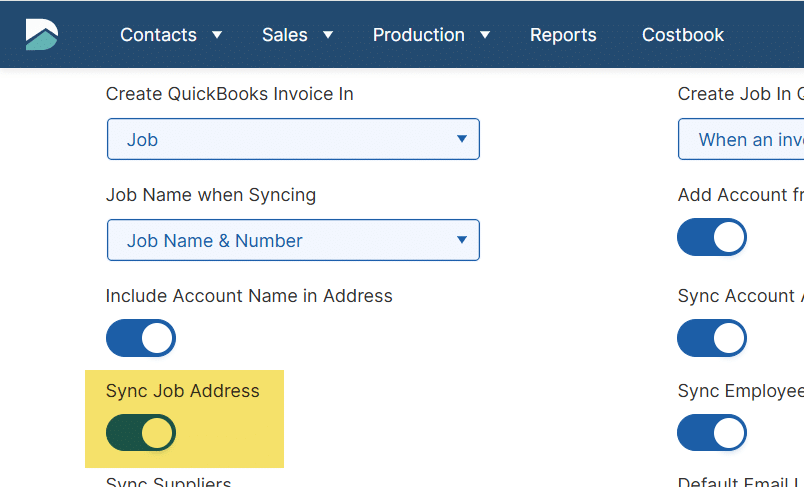Click the company logo in the navbar
This screenshot has height=487, width=804.
click(42, 35)
